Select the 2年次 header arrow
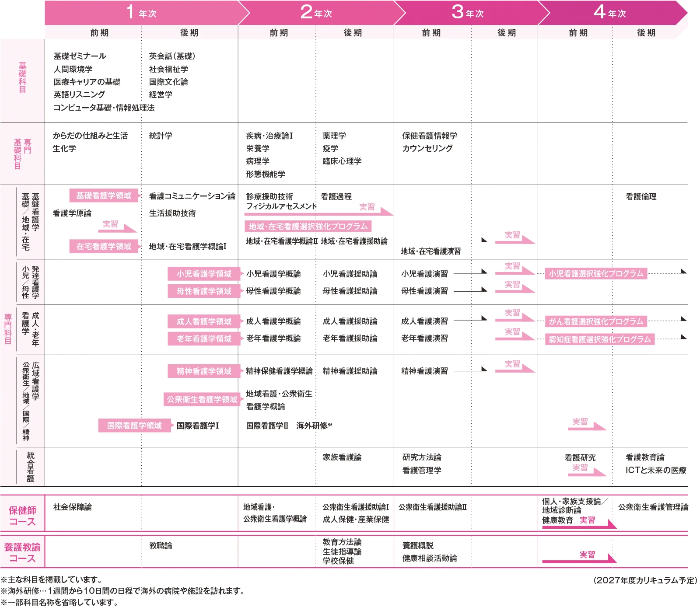Viewport: 700px width, 607px height. click(x=316, y=13)
